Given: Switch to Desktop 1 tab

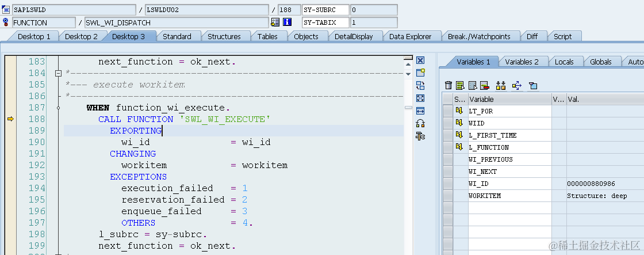Looking at the screenshot, I should click(x=34, y=36).
